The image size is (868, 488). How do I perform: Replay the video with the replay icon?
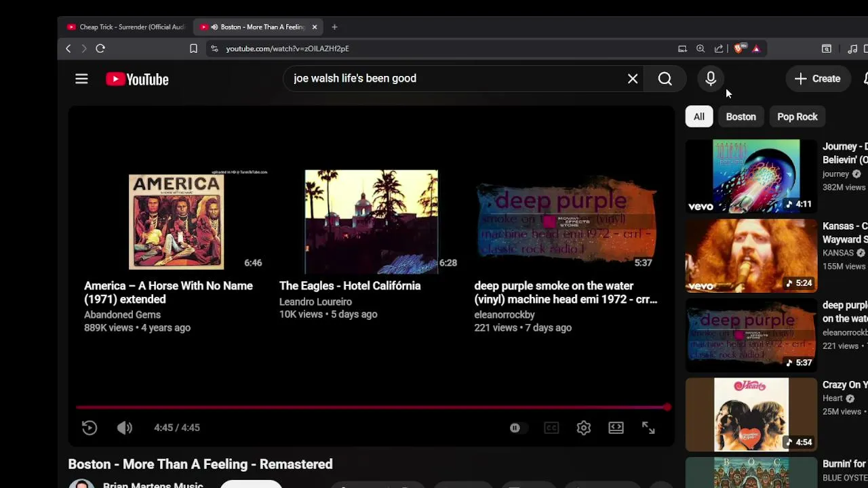pyautogui.click(x=90, y=428)
